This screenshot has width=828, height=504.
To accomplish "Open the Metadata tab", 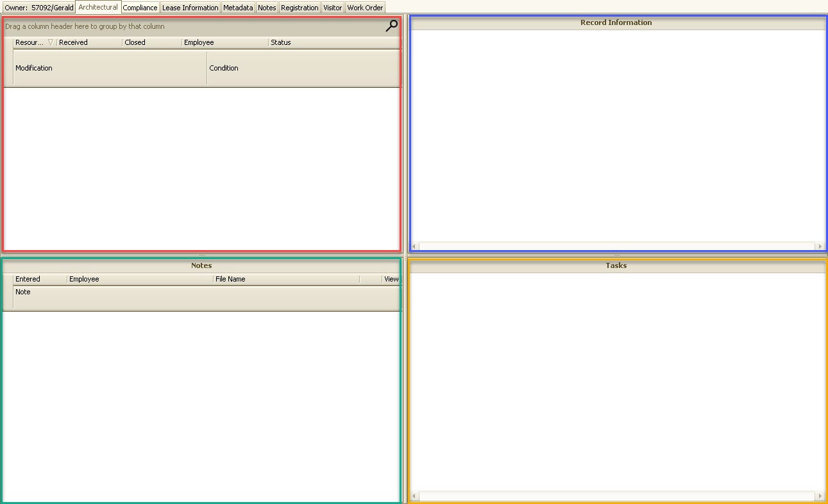I will pyautogui.click(x=238, y=8).
